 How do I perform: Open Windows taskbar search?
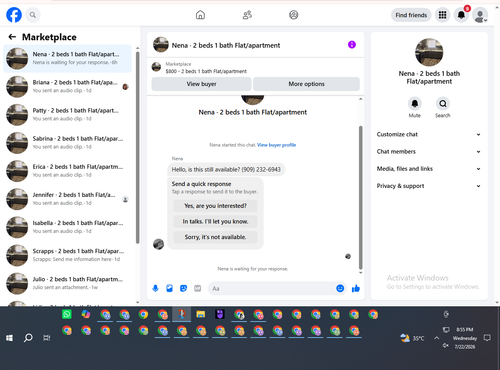tap(28, 338)
